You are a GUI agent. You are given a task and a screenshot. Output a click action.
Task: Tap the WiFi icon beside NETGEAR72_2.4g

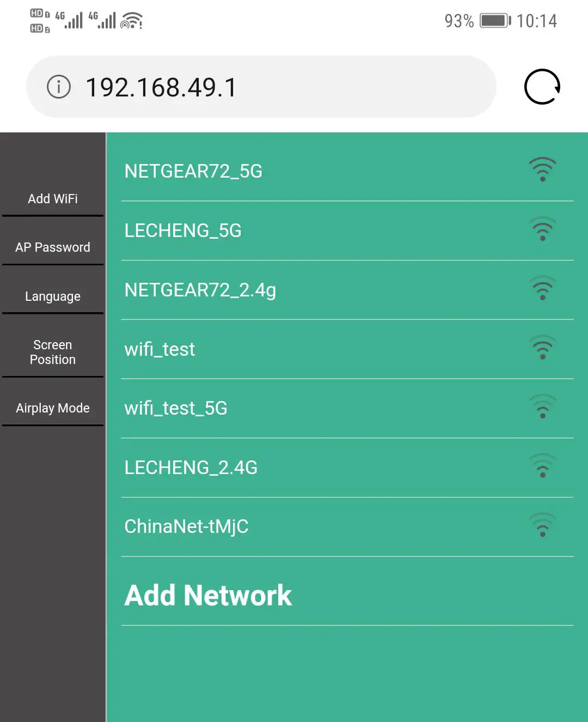click(x=542, y=288)
